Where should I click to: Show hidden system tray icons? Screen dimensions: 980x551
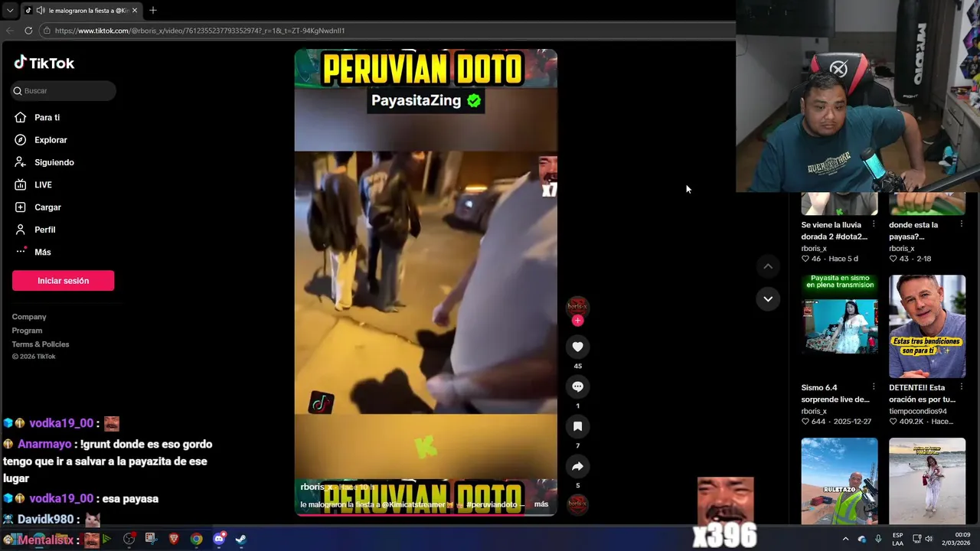coord(845,539)
